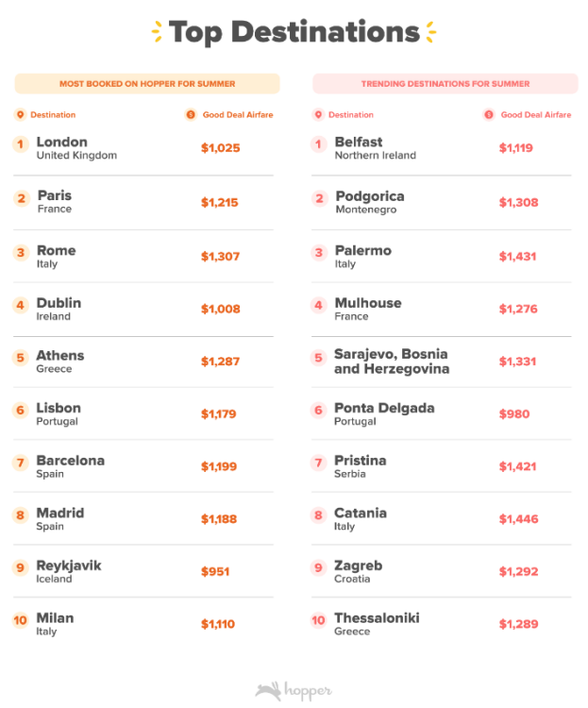Click the orange Good Deal Airfare dollar icon
The image size is (588, 708).
point(191,115)
